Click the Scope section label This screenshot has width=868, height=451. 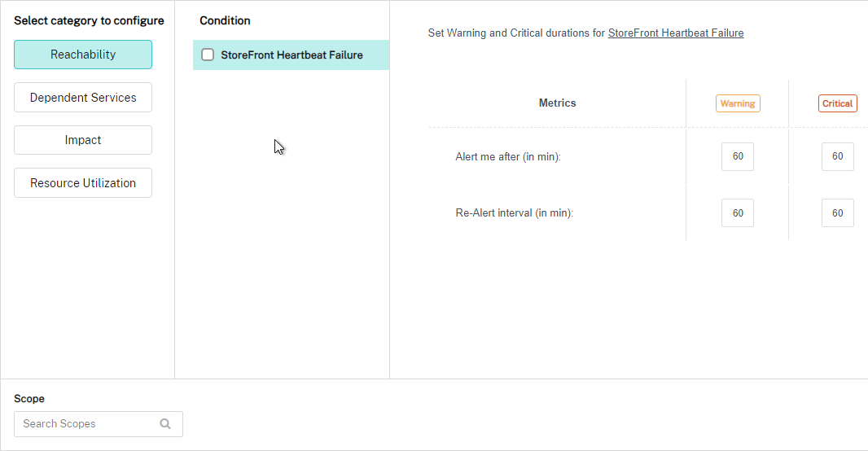[x=29, y=398]
